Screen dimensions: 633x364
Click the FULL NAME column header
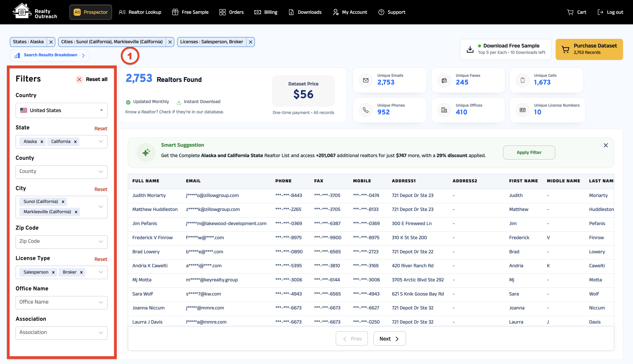[x=146, y=181]
